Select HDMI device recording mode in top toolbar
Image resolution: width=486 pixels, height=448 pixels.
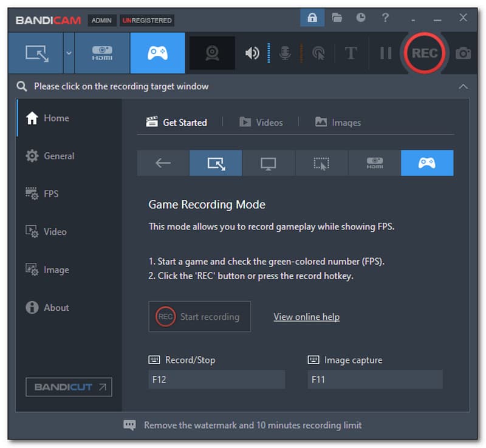click(102, 53)
